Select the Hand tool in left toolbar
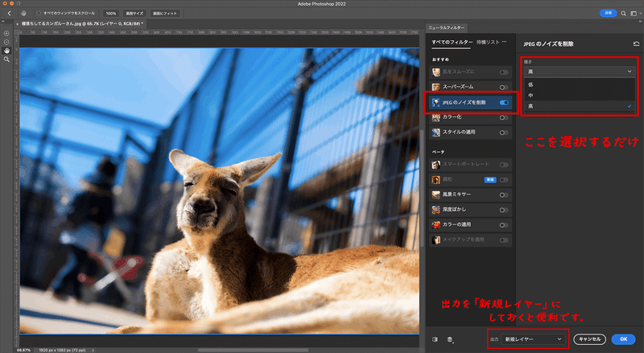The height and width of the screenshot is (353, 644). click(x=6, y=51)
